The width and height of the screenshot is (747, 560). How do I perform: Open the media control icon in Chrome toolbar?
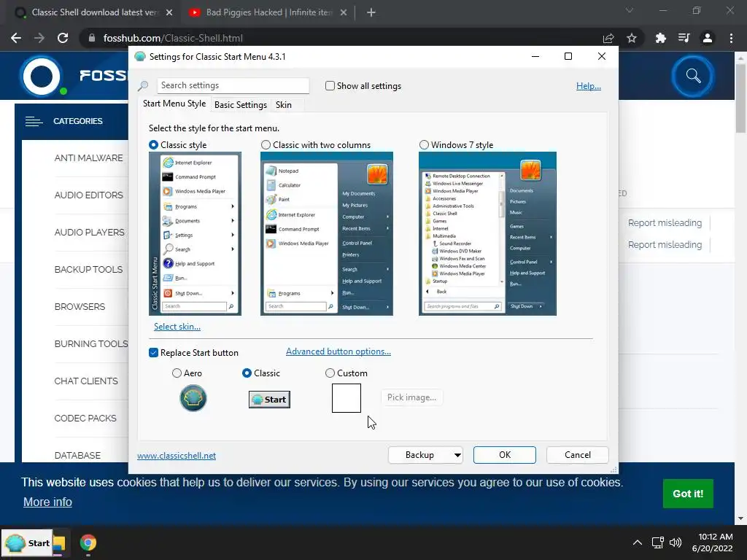coord(684,38)
